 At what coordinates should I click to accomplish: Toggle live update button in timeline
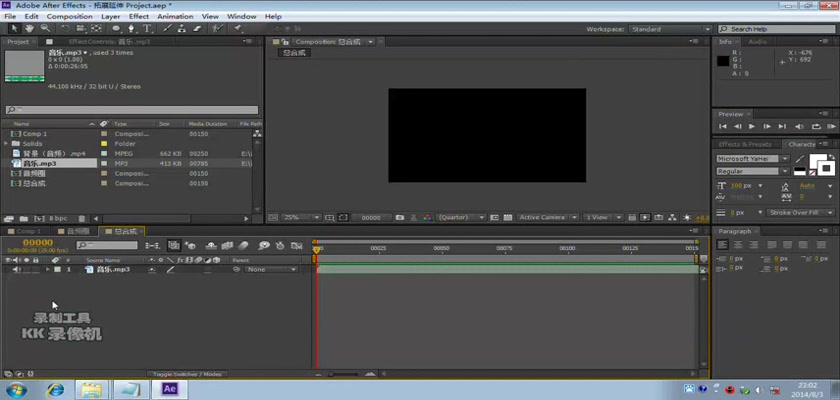click(x=174, y=246)
